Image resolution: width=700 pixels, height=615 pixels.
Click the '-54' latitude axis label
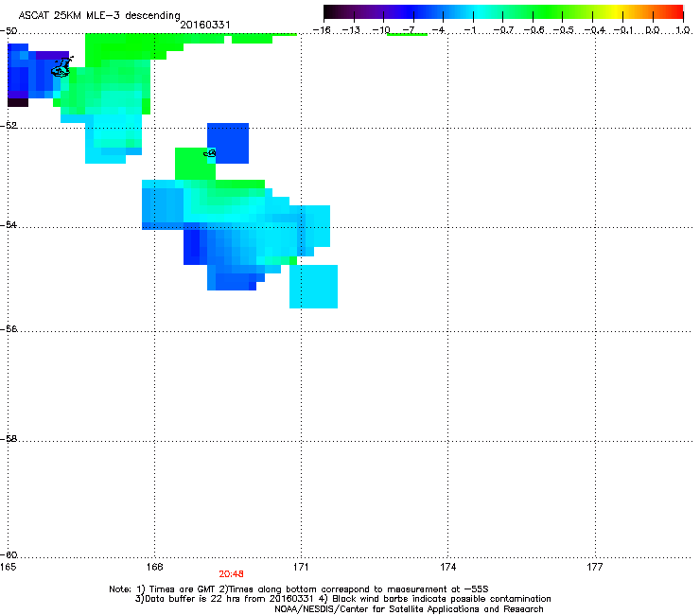(x=9, y=224)
